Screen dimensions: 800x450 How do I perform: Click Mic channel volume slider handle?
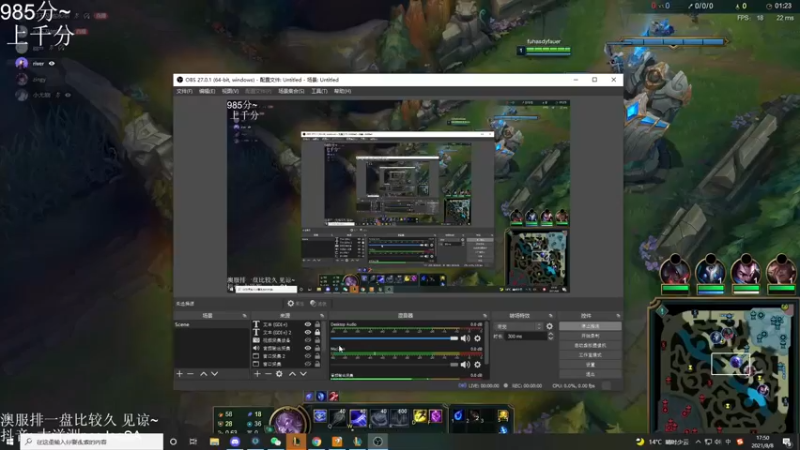(x=454, y=364)
